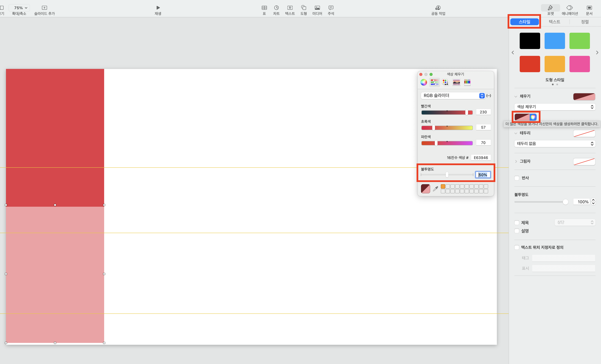This screenshot has width=601, height=364.
Task: Click the Shape (도형) toolbar icon
Action: tap(303, 8)
